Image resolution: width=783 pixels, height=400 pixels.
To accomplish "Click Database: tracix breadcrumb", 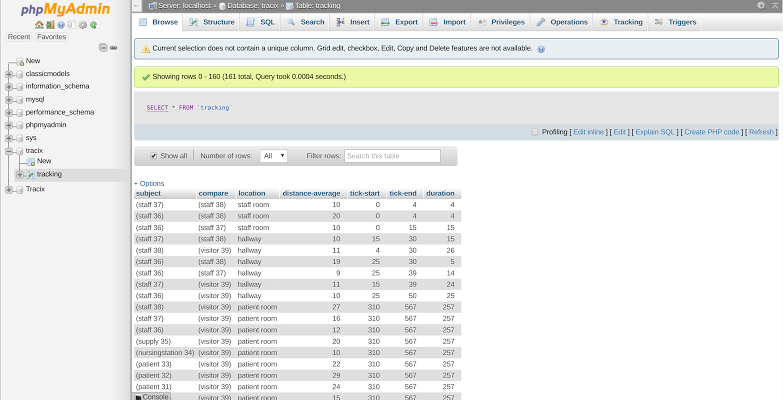I will tap(252, 6).
